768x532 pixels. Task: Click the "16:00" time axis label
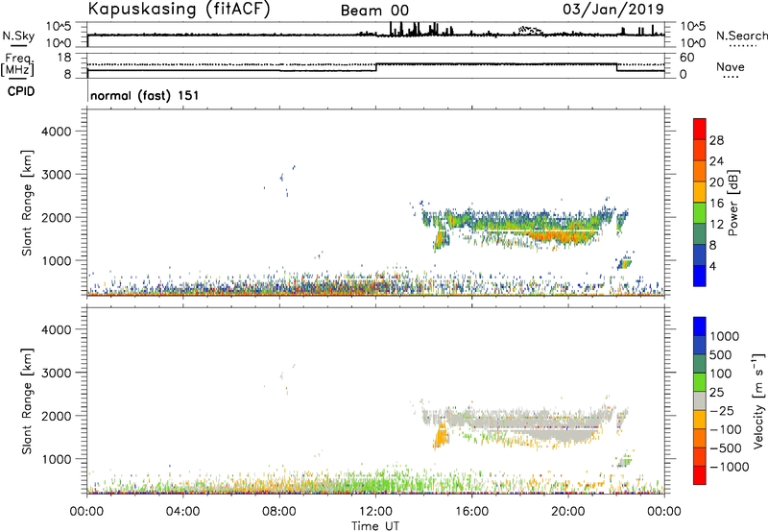tap(471, 512)
